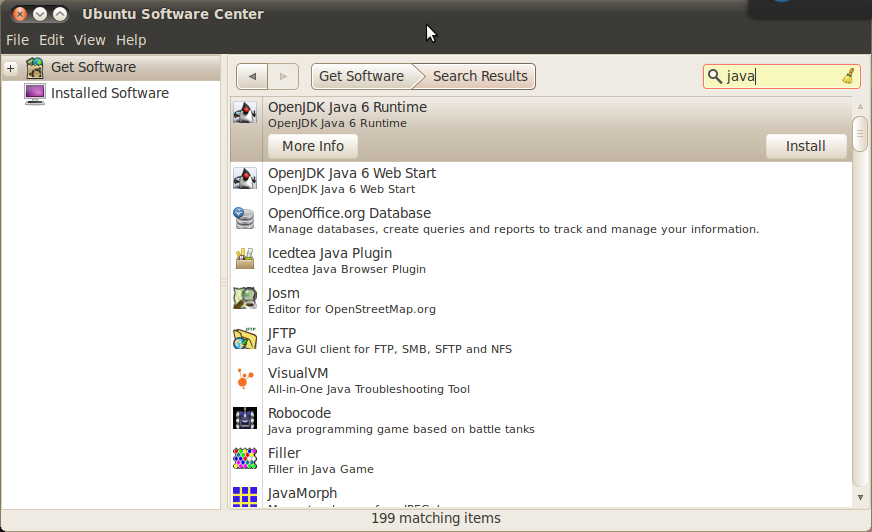The width and height of the screenshot is (872, 532).
Task: Select the VisualVM icon
Action: [x=245, y=379]
